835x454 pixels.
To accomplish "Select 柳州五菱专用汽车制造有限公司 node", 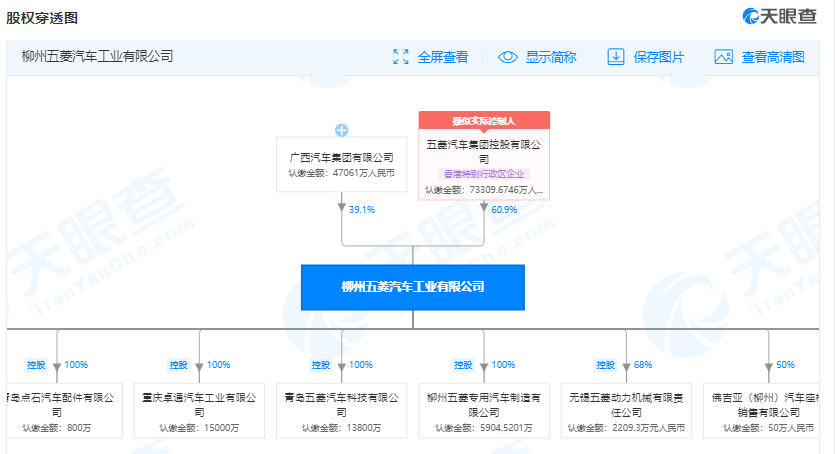I will [484, 404].
